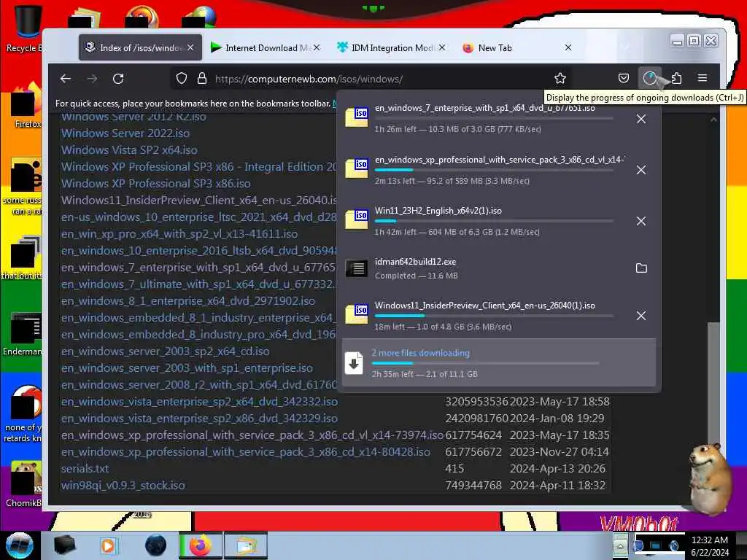Image resolution: width=747 pixels, height=560 pixels.
Task: Open the Save to Pocket icon
Action: point(624,78)
